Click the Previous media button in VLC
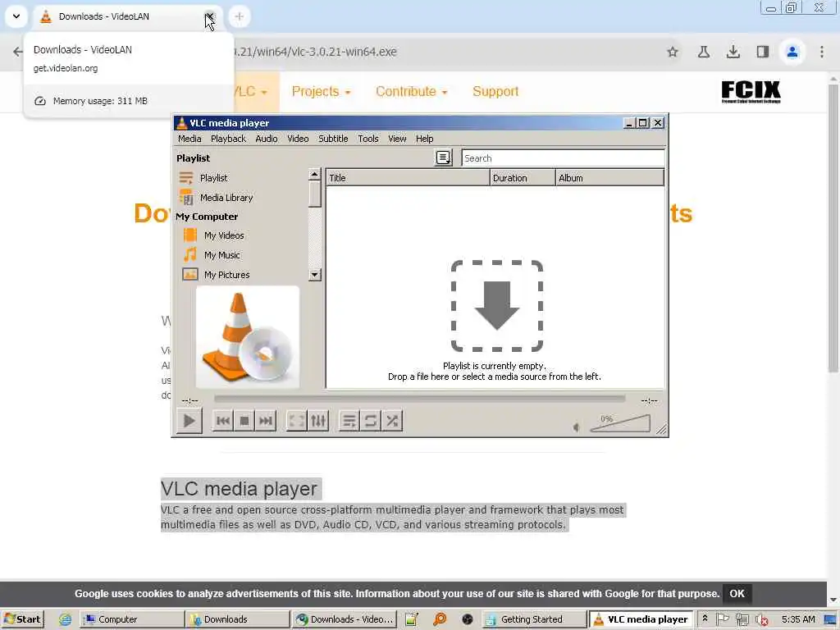 223,421
